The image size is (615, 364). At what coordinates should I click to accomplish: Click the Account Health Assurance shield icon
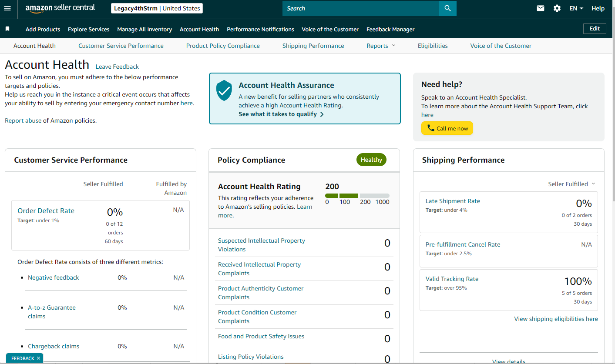tap(224, 90)
